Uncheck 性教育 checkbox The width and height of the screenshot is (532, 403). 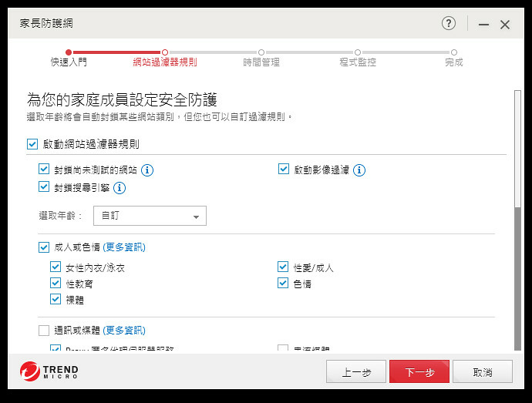click(x=56, y=283)
